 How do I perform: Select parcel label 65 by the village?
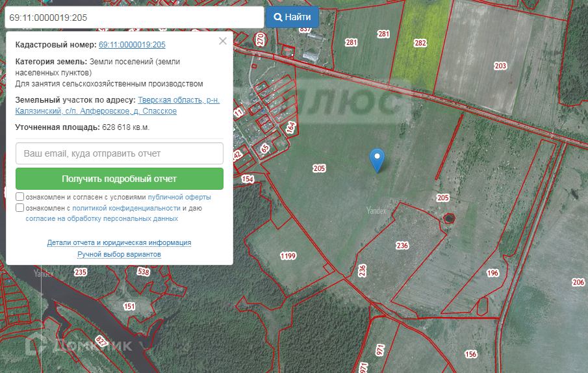coord(264,148)
